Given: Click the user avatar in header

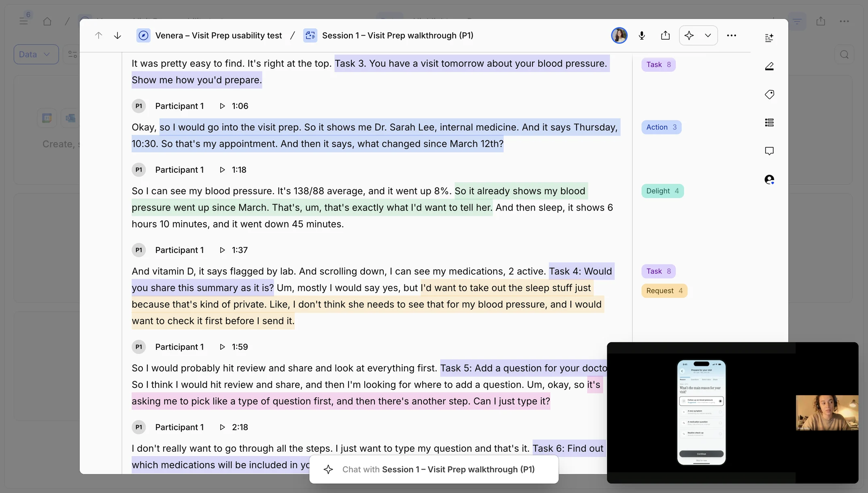Looking at the screenshot, I should (619, 36).
